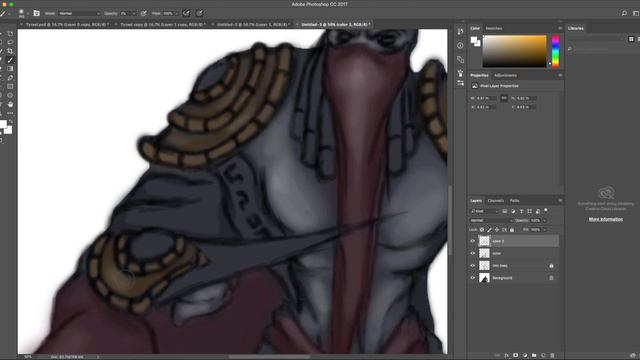Click the Create new layer icon
This screenshot has height=360, width=640.
543,356
